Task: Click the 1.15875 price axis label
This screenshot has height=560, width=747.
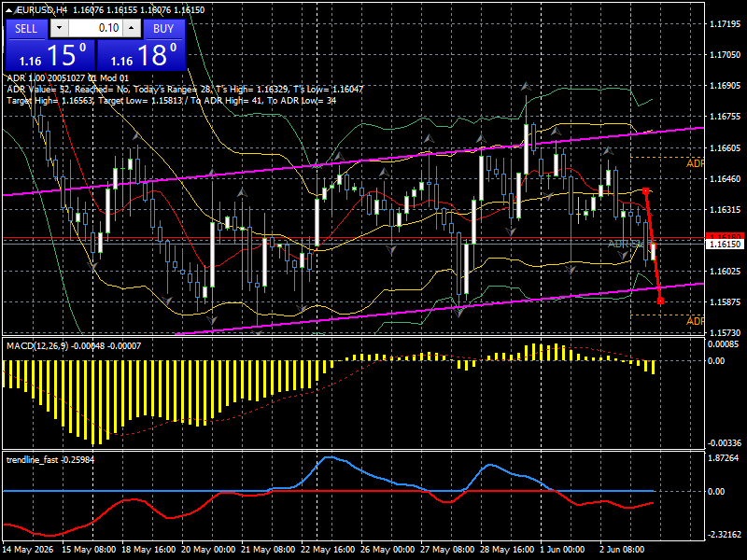Action: click(x=725, y=301)
